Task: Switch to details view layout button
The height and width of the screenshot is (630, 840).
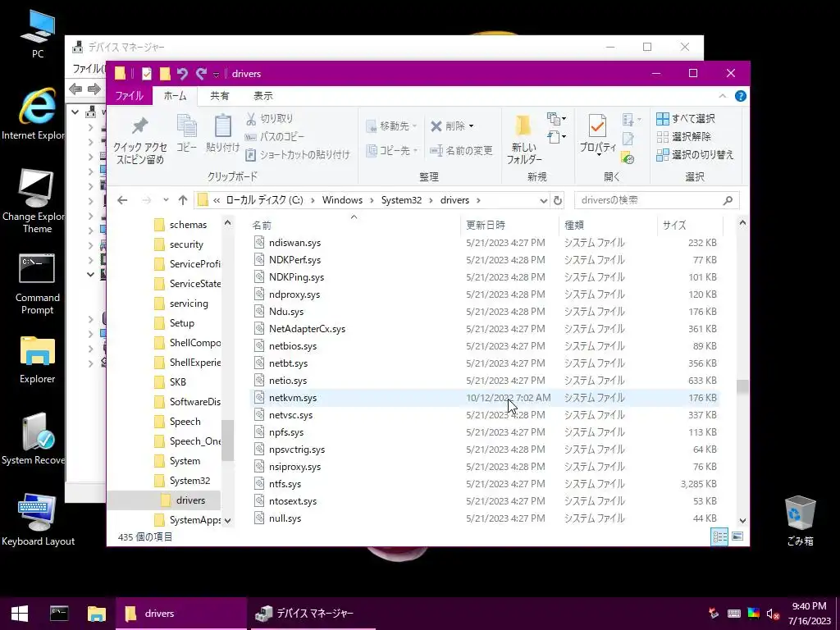Action: click(x=719, y=536)
